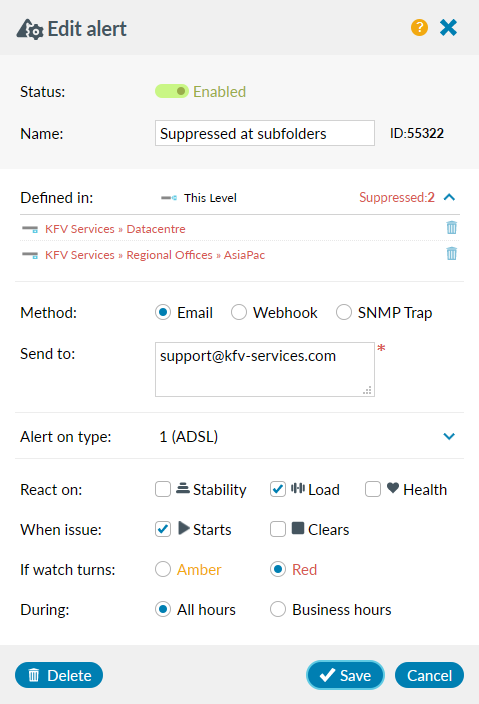The width and height of the screenshot is (479, 704).
Task: Click the Save button
Action: point(345,675)
